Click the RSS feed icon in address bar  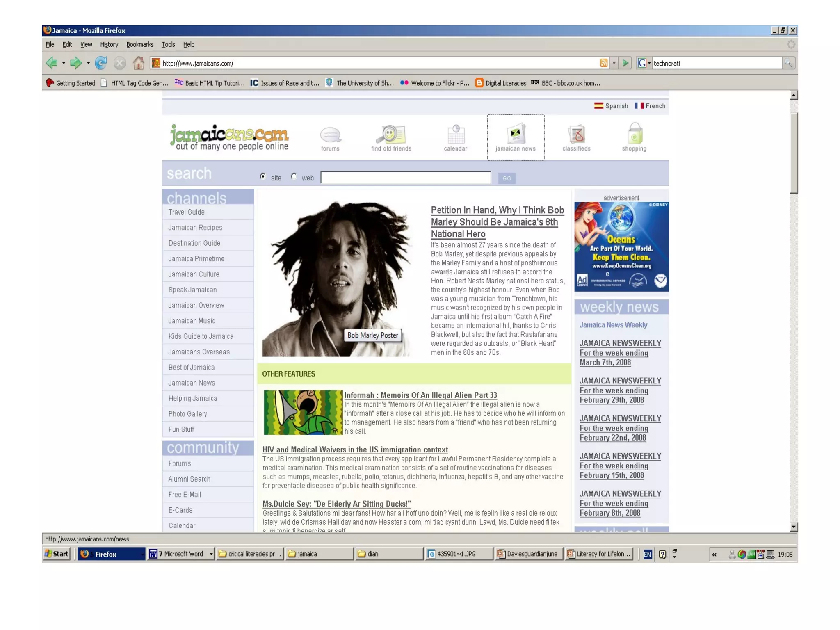pyautogui.click(x=603, y=63)
